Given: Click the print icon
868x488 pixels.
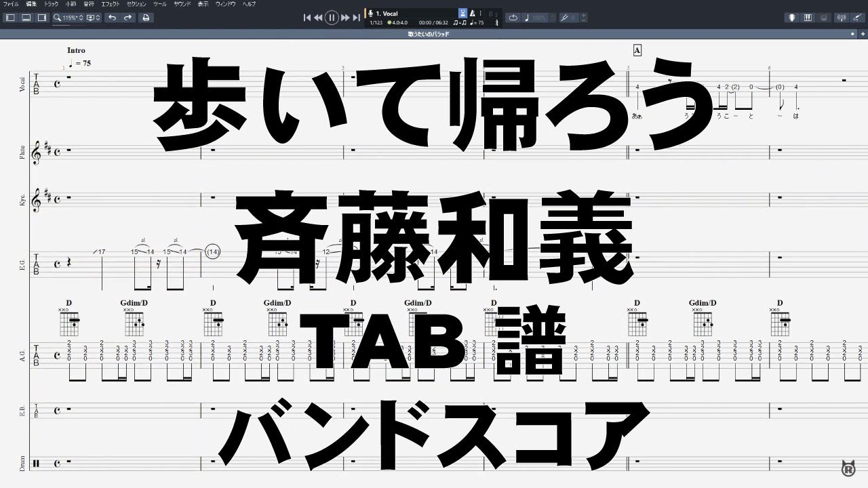Looking at the screenshot, I should coord(146,18).
